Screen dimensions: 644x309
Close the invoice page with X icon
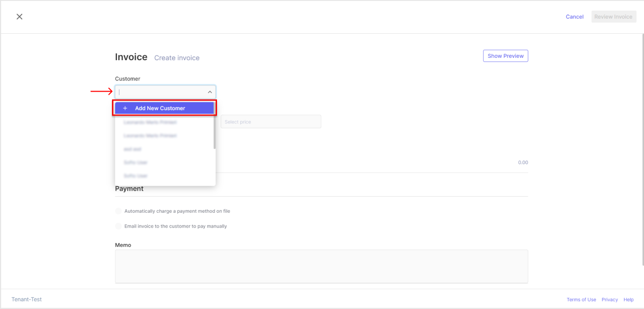[19, 17]
